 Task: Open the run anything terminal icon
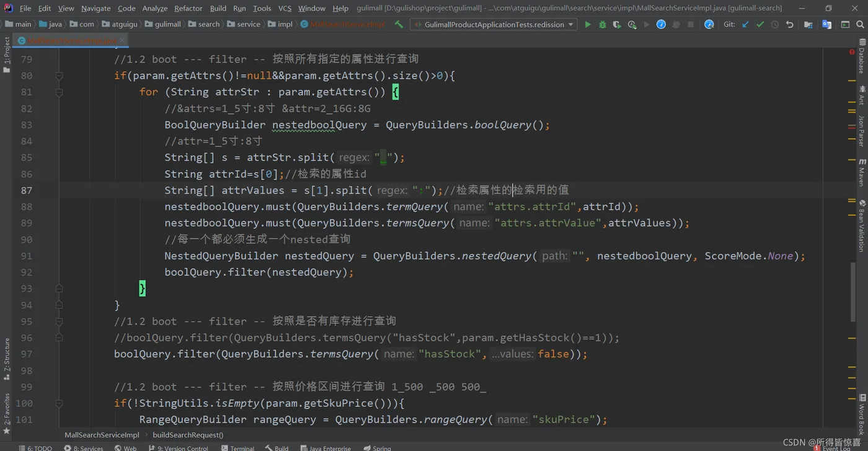tap(845, 24)
